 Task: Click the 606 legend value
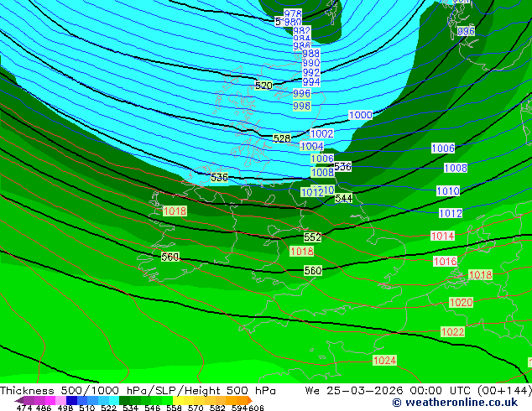pyautogui.click(x=256, y=408)
